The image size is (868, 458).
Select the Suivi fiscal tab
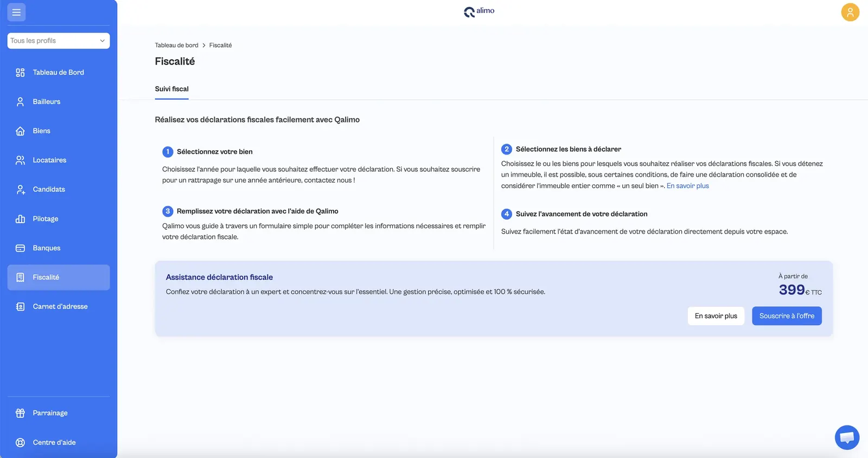click(x=171, y=89)
